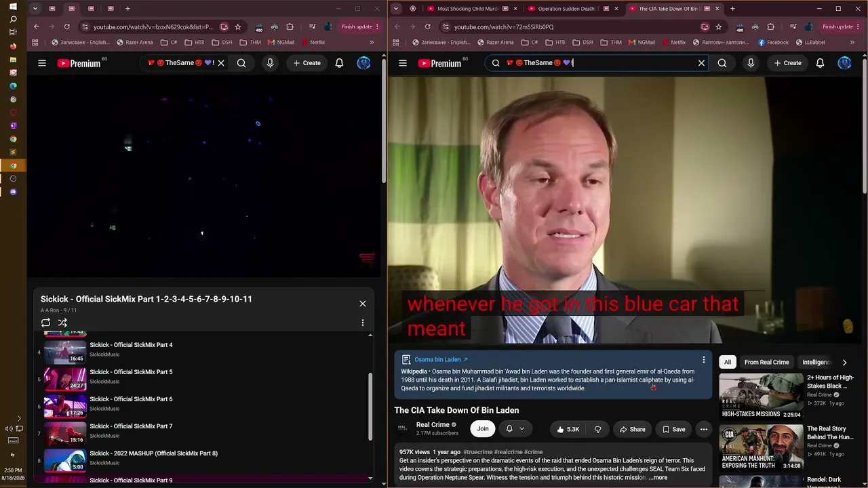Click the search magnifier button in the right window
The width and height of the screenshot is (868, 488).
click(722, 63)
